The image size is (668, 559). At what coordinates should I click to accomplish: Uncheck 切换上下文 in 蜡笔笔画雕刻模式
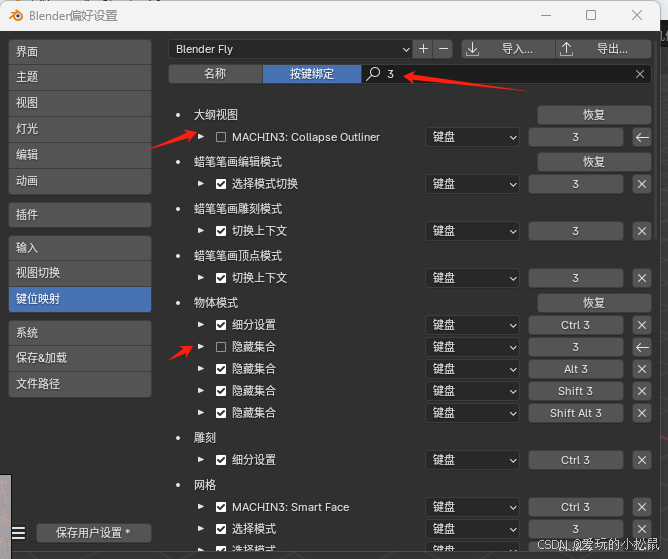(221, 231)
